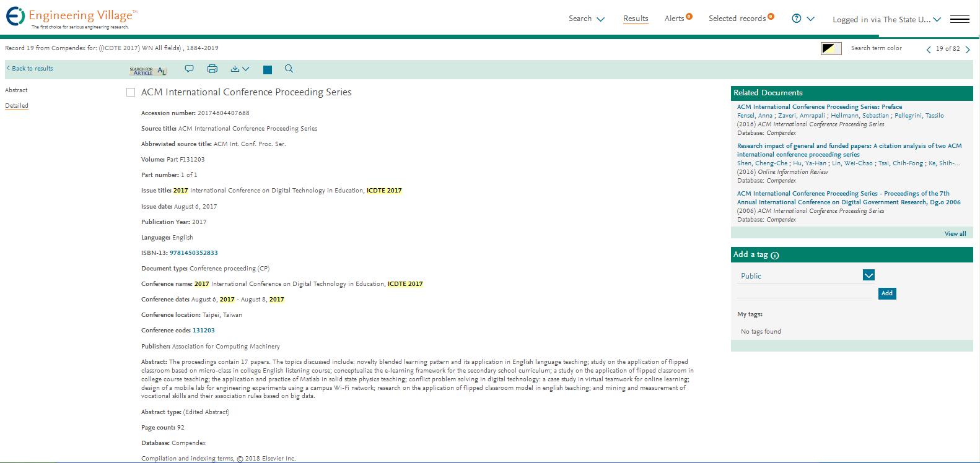Image resolution: width=980 pixels, height=463 pixels.
Task: Switch to the Detailed view
Action: point(17,106)
